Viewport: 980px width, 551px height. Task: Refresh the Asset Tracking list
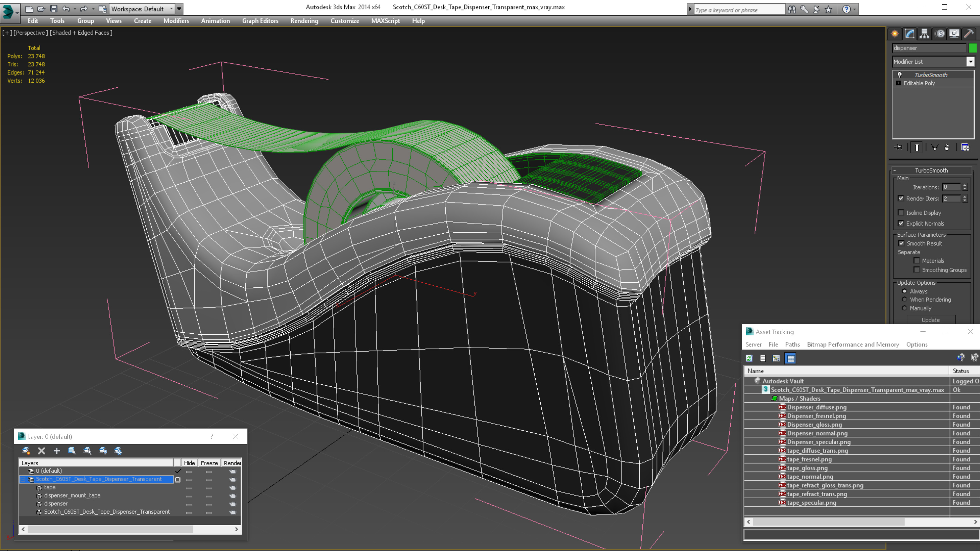click(749, 358)
